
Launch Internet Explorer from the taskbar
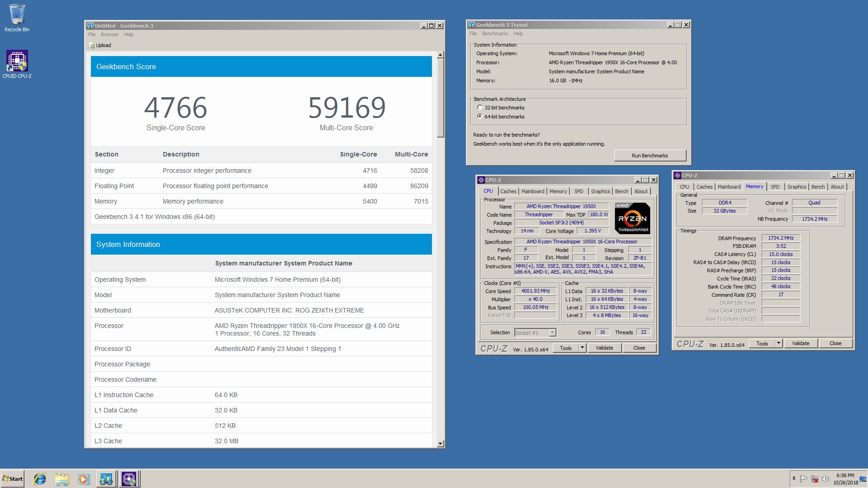pyautogui.click(x=40, y=479)
